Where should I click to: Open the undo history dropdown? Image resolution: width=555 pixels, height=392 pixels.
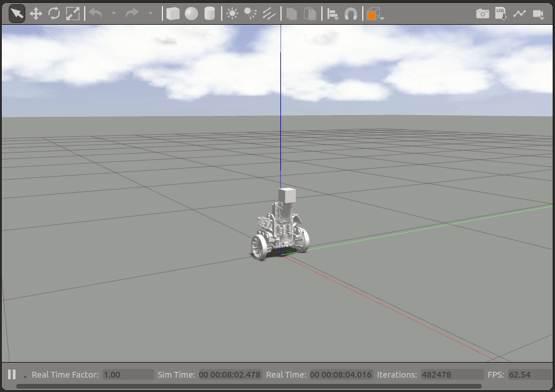113,14
